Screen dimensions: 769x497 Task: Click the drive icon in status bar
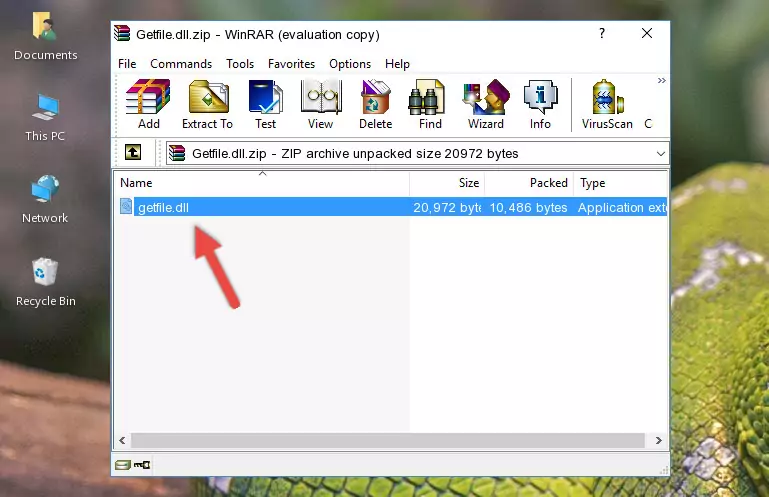[x=123, y=465]
